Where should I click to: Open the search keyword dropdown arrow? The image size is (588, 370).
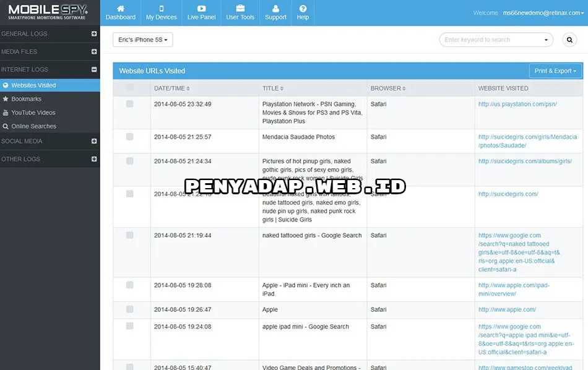coord(546,40)
